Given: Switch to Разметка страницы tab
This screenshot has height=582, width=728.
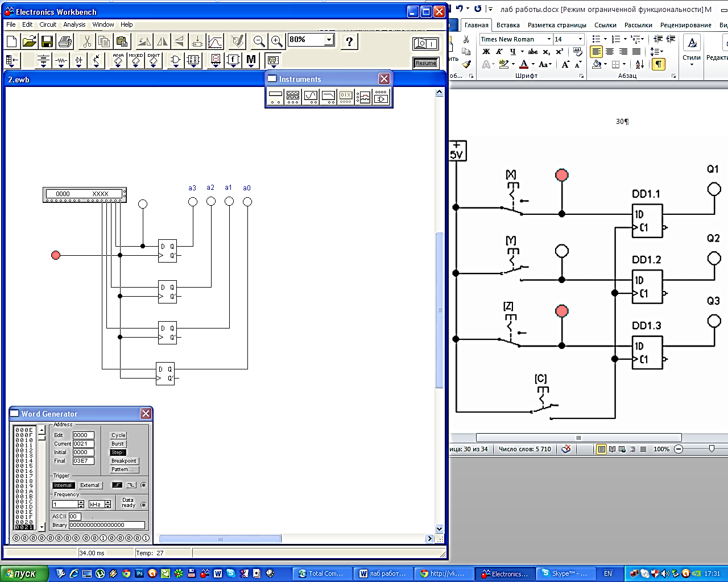Looking at the screenshot, I should 557,25.
